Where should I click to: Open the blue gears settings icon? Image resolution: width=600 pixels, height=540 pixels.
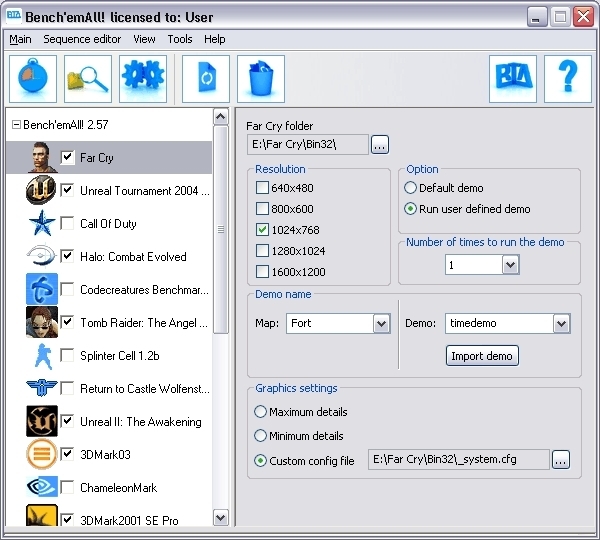click(x=143, y=79)
